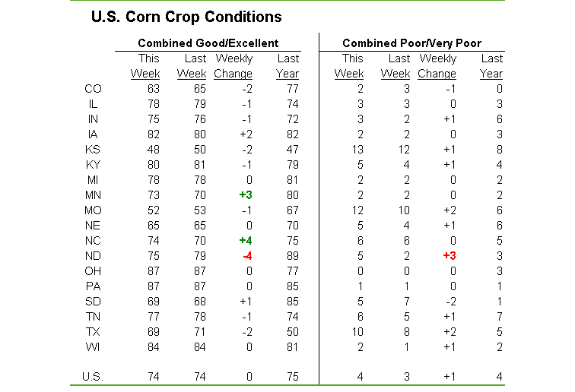This screenshot has height=392, width=575.
Task: Click the "Combined Good/Excellent" section header
Action: [x=208, y=43]
